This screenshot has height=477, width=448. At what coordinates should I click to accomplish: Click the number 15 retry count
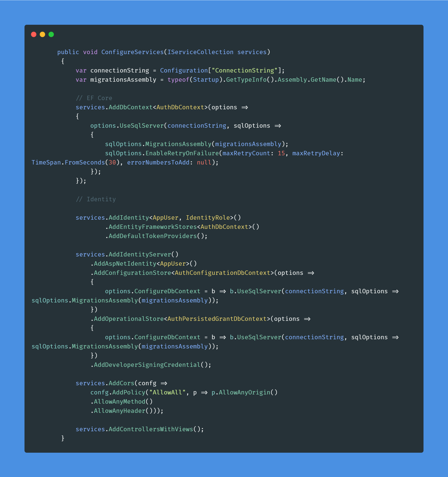point(281,153)
